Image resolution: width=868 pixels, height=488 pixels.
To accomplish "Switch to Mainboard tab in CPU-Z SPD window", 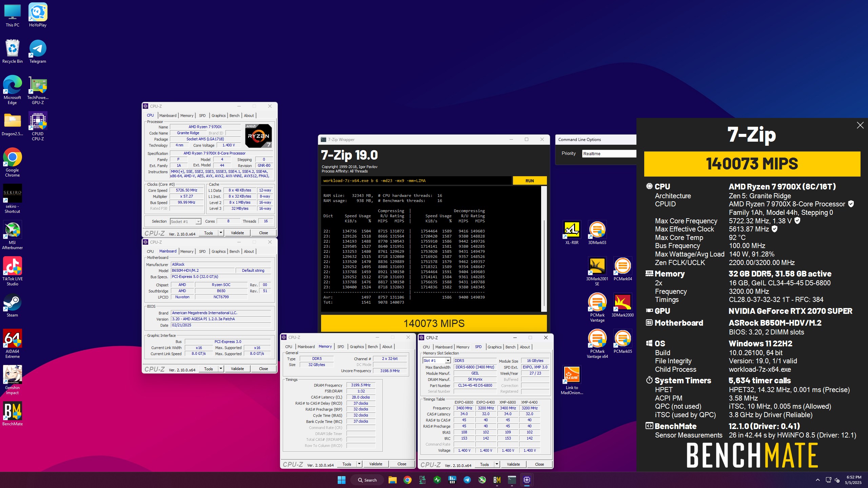I will 443,347.
